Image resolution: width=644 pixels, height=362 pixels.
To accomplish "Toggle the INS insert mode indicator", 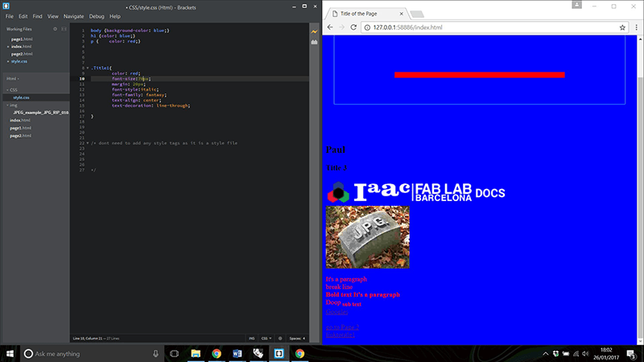I will coord(252,339).
